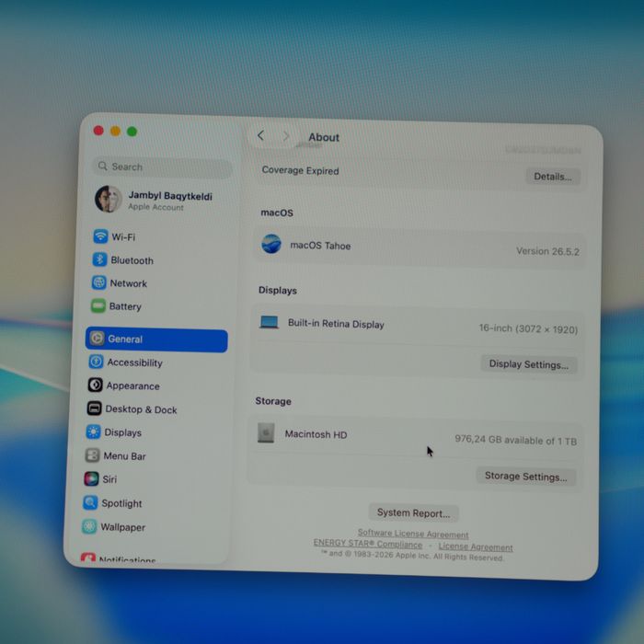This screenshot has height=644, width=644.
Task: Click the About title text
Action: click(x=324, y=138)
